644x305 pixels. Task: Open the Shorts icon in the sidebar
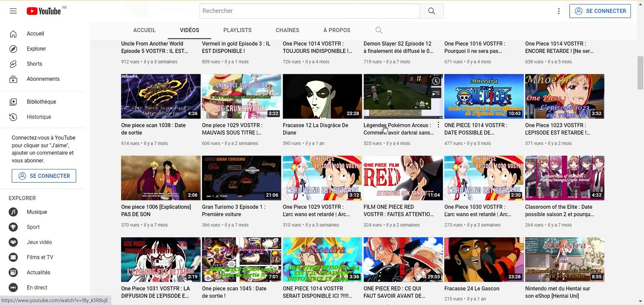pos(13,64)
